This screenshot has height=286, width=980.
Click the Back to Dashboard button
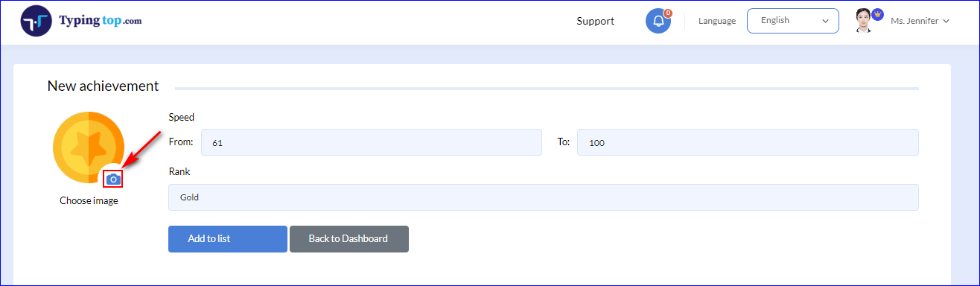[349, 239]
